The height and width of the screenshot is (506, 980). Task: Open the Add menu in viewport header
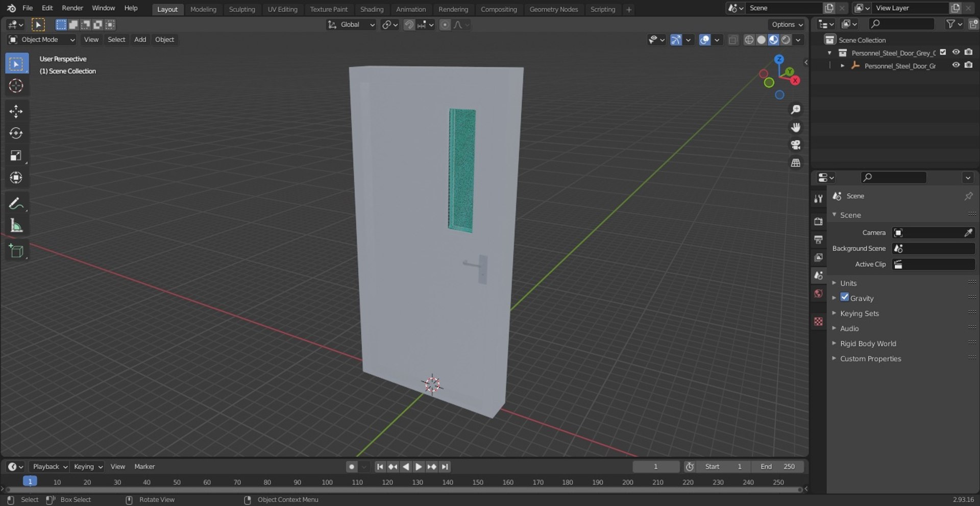click(x=140, y=40)
